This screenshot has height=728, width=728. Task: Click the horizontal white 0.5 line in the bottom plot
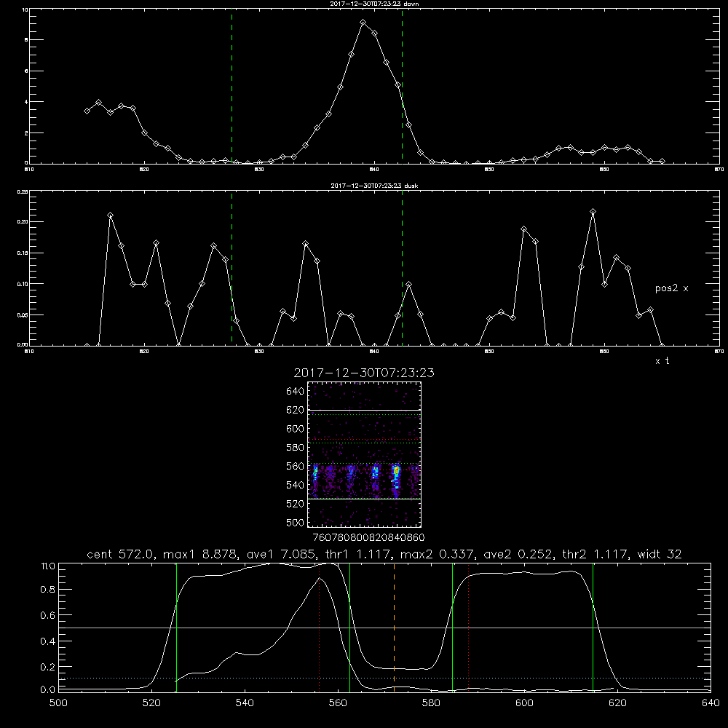pos(385,628)
